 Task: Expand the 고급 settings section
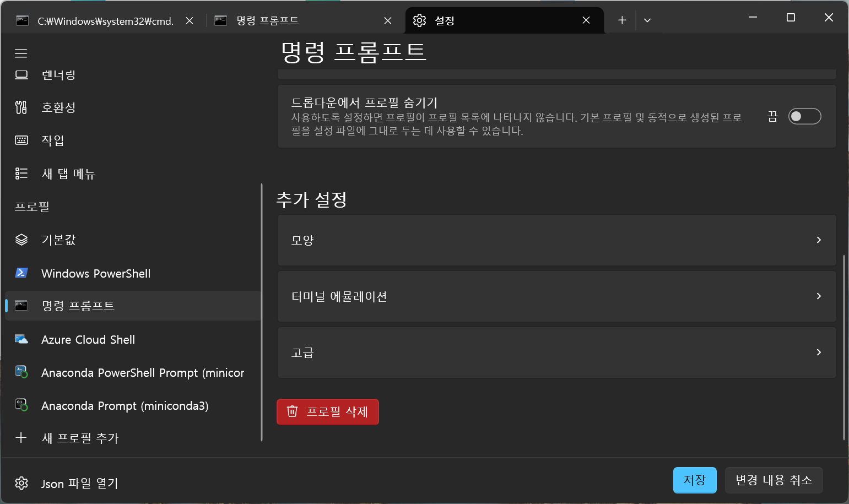click(557, 353)
